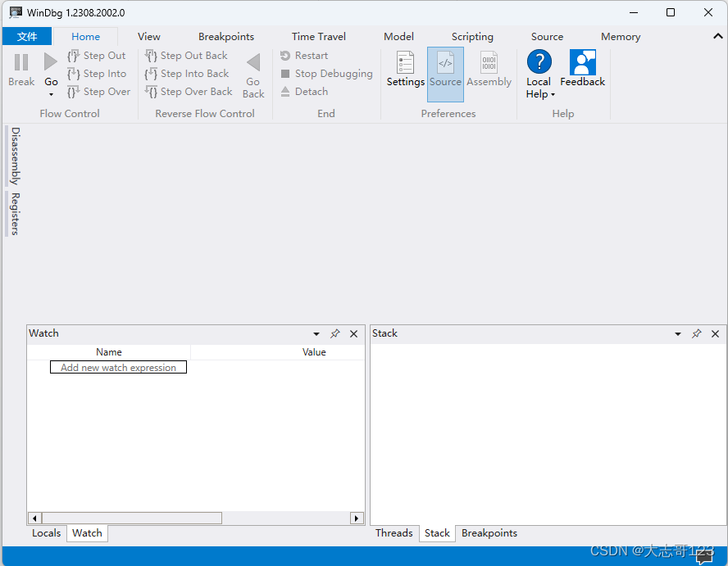Image resolution: width=728 pixels, height=566 pixels.
Task: Close the Watch panel
Action: coord(354,334)
